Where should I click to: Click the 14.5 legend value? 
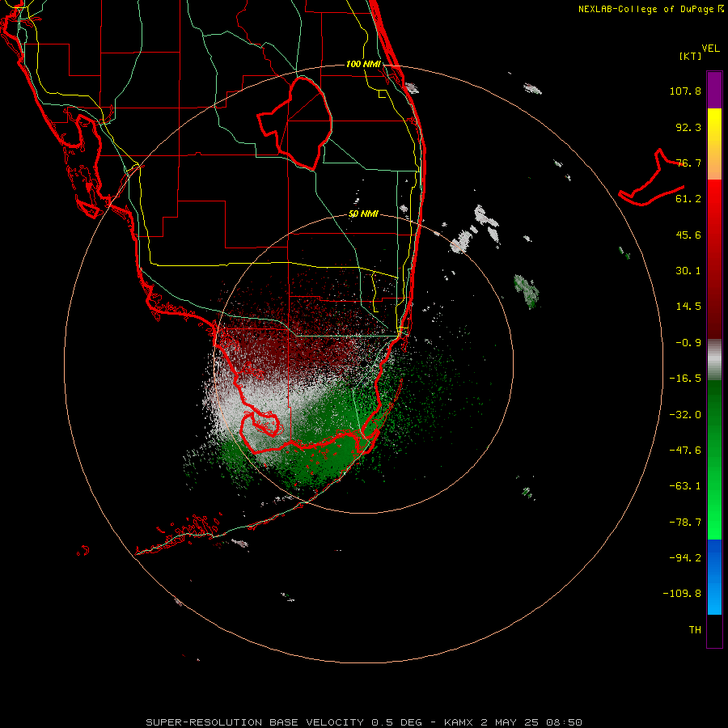pyautogui.click(x=688, y=307)
